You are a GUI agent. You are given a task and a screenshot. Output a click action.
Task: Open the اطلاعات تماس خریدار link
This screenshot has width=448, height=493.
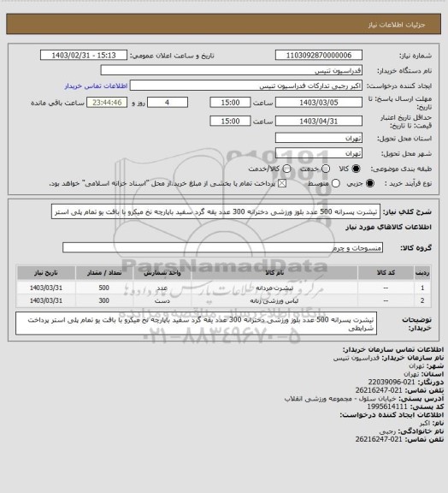(x=96, y=86)
